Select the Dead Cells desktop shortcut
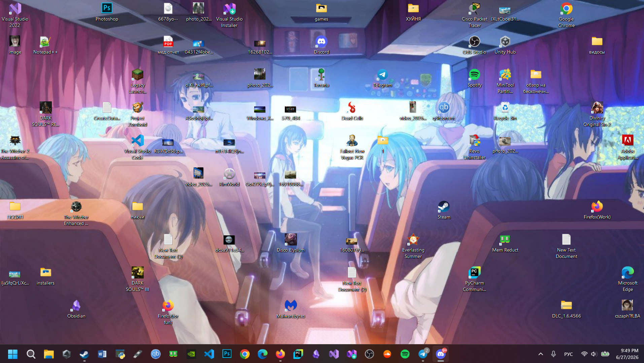The width and height of the screenshot is (644, 363). [352, 111]
